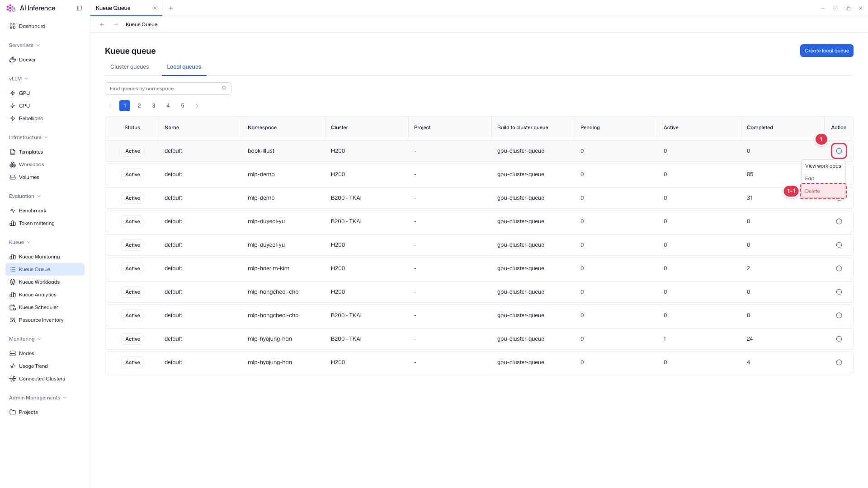Go to page 2 of queues
Viewport: 868px width, 488px height.
coord(139,106)
